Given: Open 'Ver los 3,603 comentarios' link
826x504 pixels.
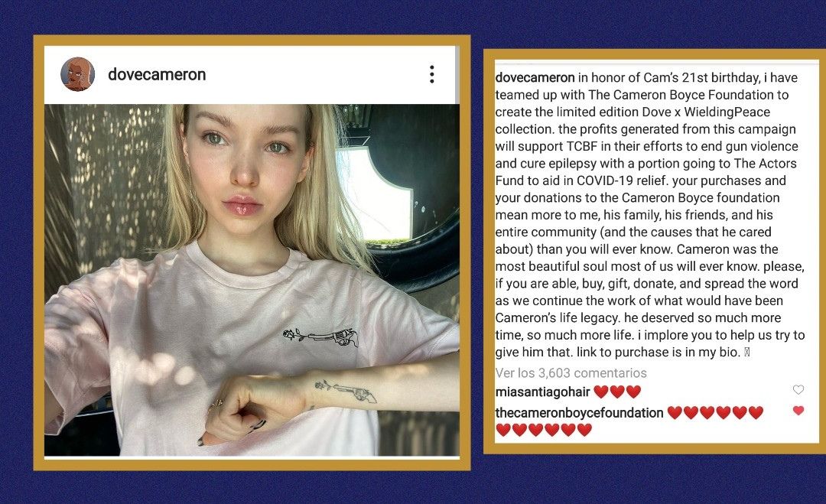Looking at the screenshot, I should pyautogui.click(x=571, y=373).
